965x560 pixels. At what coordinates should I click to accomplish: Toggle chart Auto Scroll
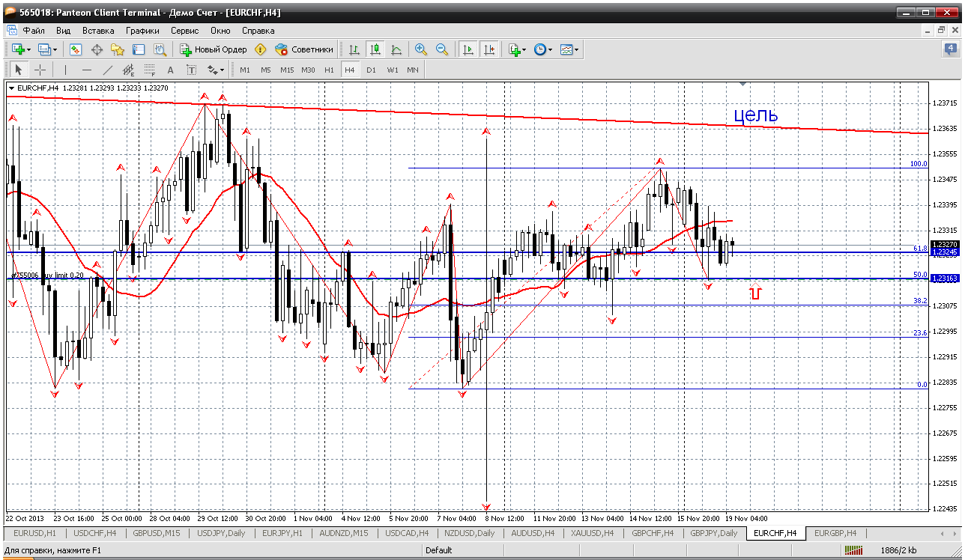point(468,49)
